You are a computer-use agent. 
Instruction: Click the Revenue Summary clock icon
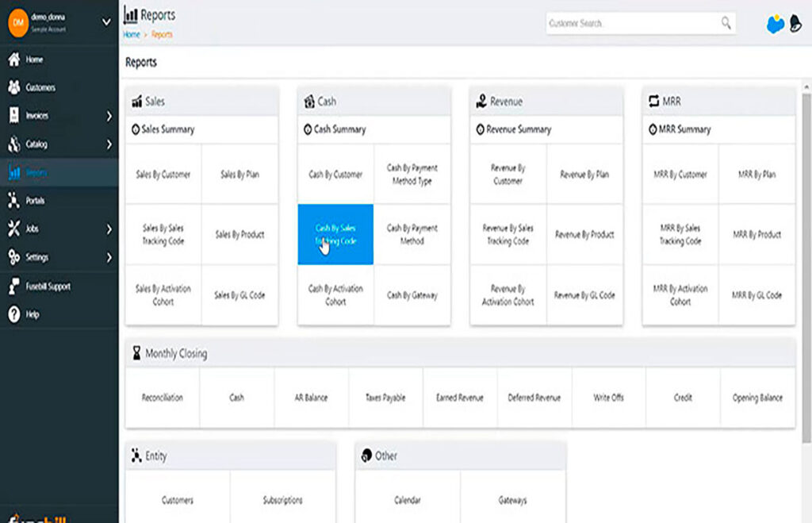480,129
